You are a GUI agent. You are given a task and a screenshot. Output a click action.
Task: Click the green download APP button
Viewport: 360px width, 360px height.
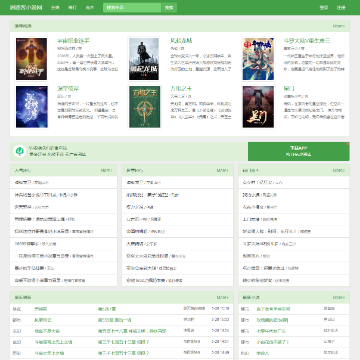point(299,151)
